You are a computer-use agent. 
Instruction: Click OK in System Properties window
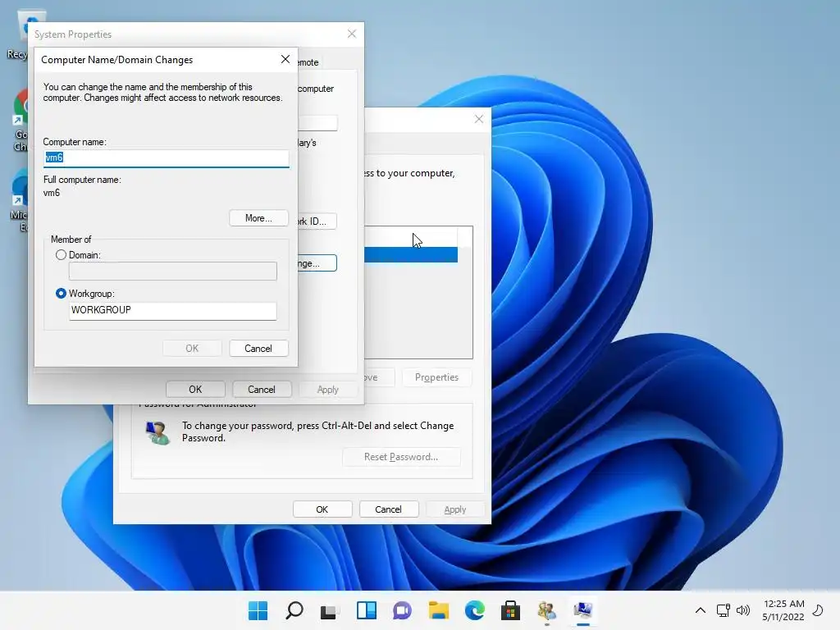point(195,390)
